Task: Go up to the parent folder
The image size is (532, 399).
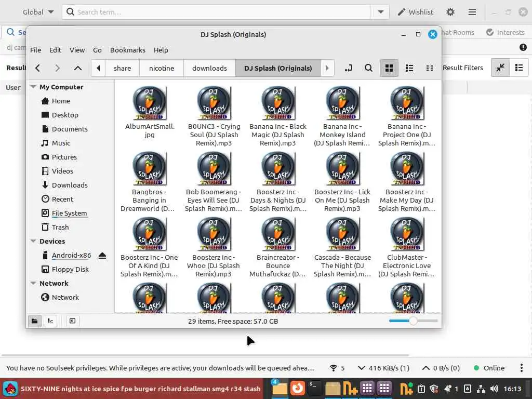Action: coord(78,68)
